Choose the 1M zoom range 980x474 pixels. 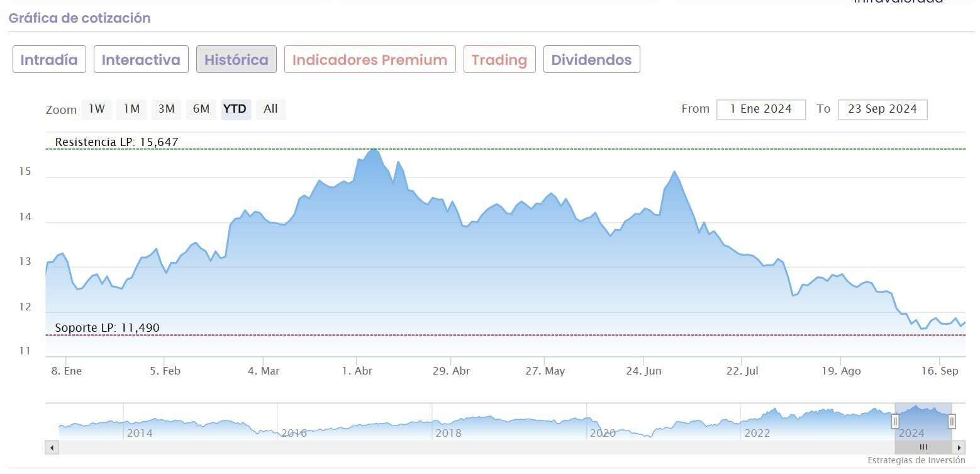[131, 109]
